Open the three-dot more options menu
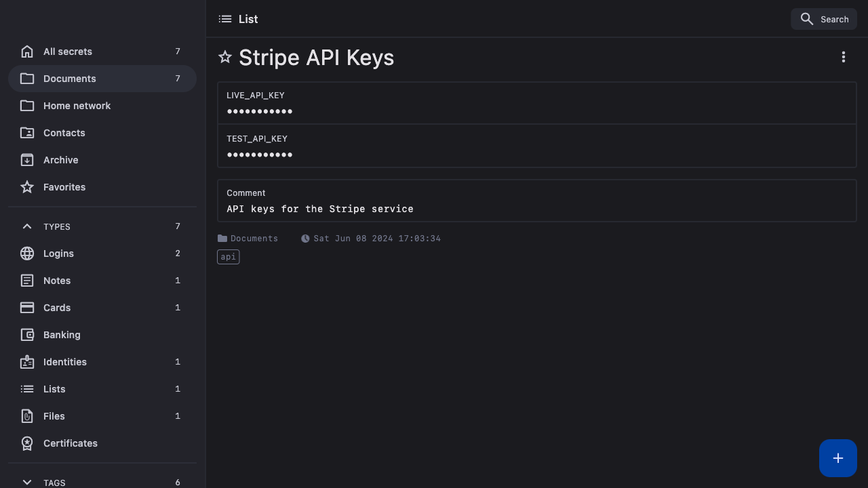Image resolution: width=868 pixels, height=488 pixels. 843,58
